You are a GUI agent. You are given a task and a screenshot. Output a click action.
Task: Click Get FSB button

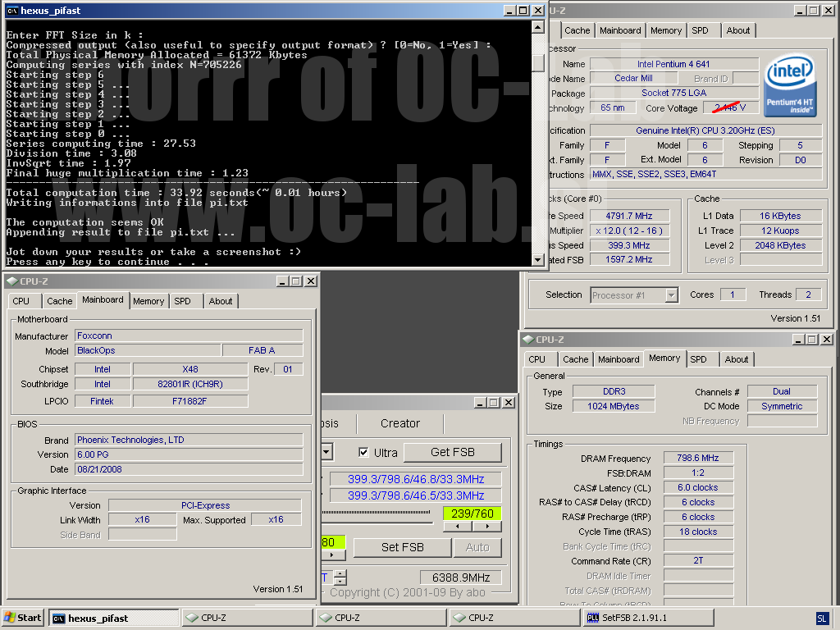(453, 452)
